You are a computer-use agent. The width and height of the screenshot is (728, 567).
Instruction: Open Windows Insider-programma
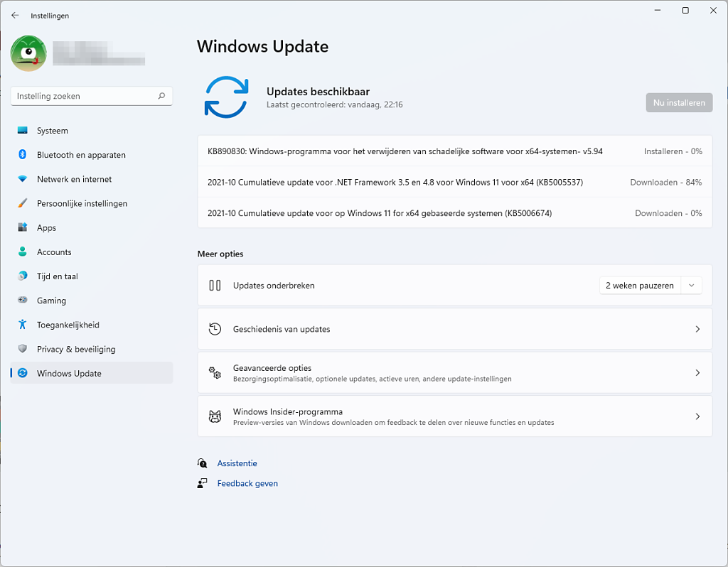[454, 416]
